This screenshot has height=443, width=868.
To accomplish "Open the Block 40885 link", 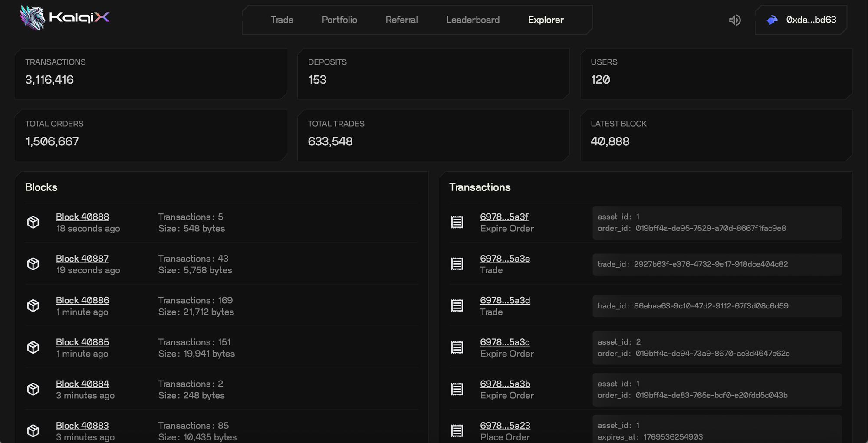I will click(82, 342).
